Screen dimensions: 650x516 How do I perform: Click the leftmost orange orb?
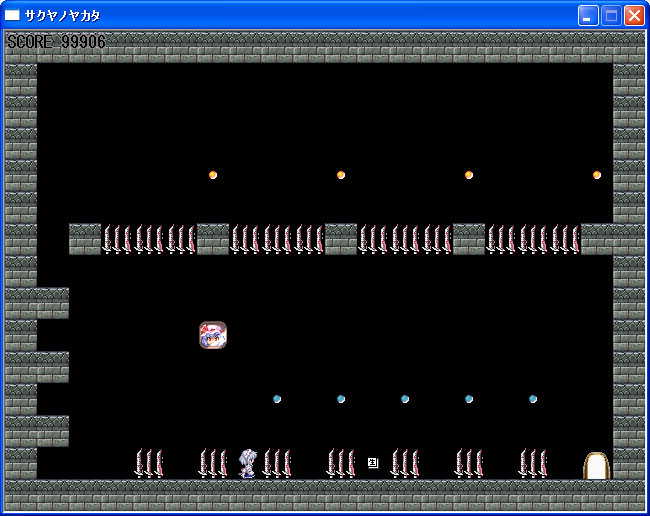coord(213,175)
